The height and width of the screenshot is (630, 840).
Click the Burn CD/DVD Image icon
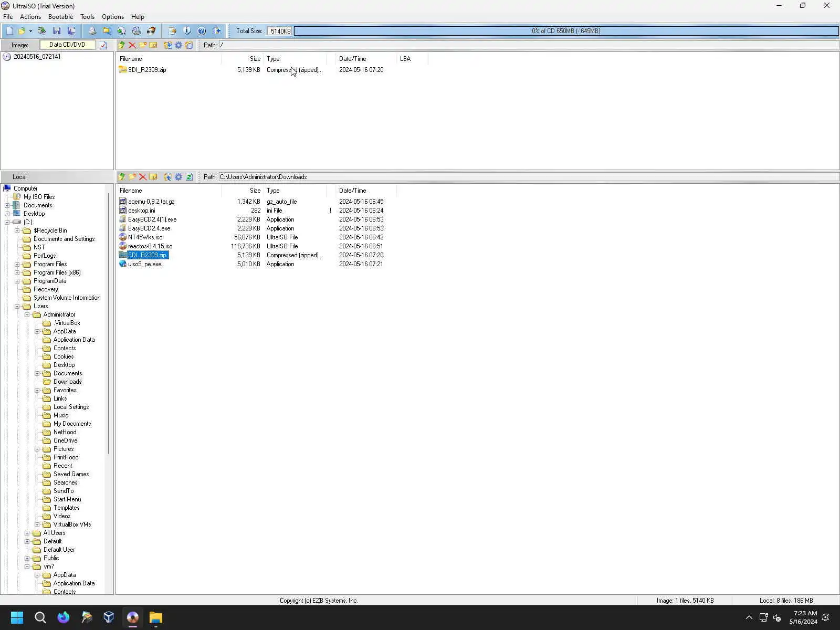click(151, 31)
